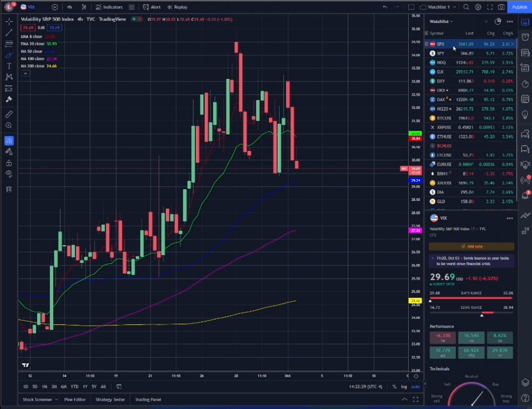Select the crosshair cursor tool
Image resolution: width=532 pixels, height=409 pixels.
click(x=9, y=21)
